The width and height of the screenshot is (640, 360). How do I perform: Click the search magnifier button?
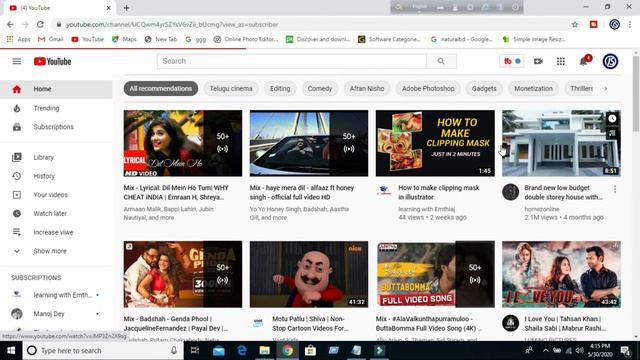point(441,61)
